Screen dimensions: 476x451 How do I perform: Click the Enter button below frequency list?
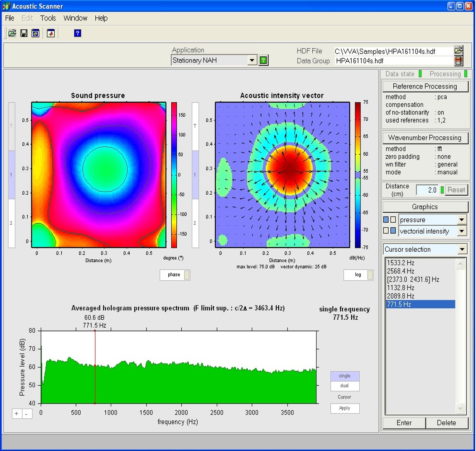click(404, 423)
